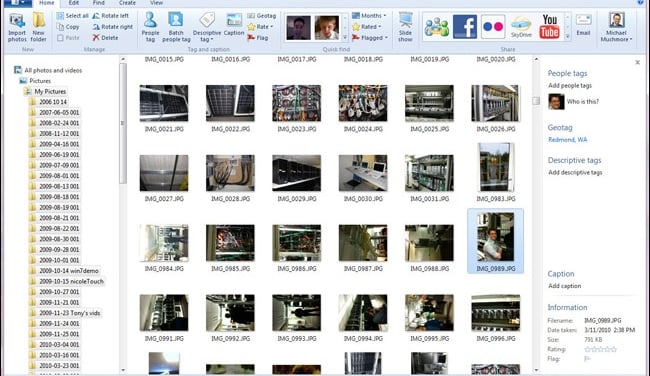Screen dimensions: 650x376
Task: Switch to the Find tab
Action: coord(99,3)
